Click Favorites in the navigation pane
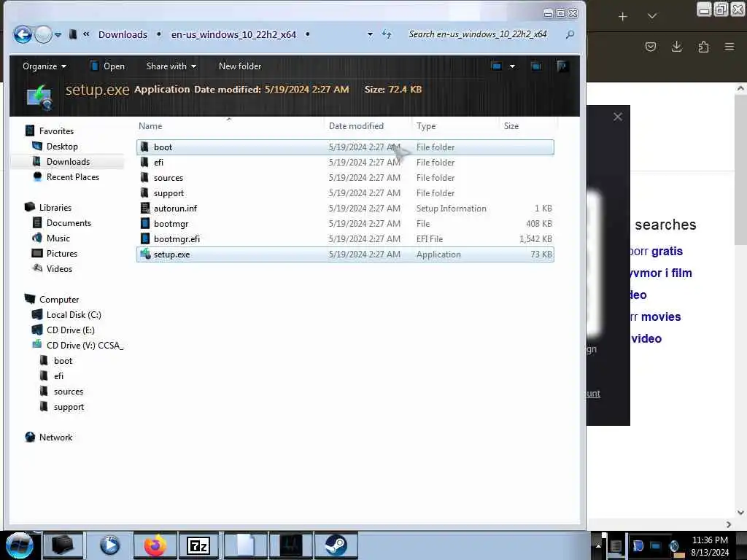This screenshot has height=560, width=747. pos(56,131)
